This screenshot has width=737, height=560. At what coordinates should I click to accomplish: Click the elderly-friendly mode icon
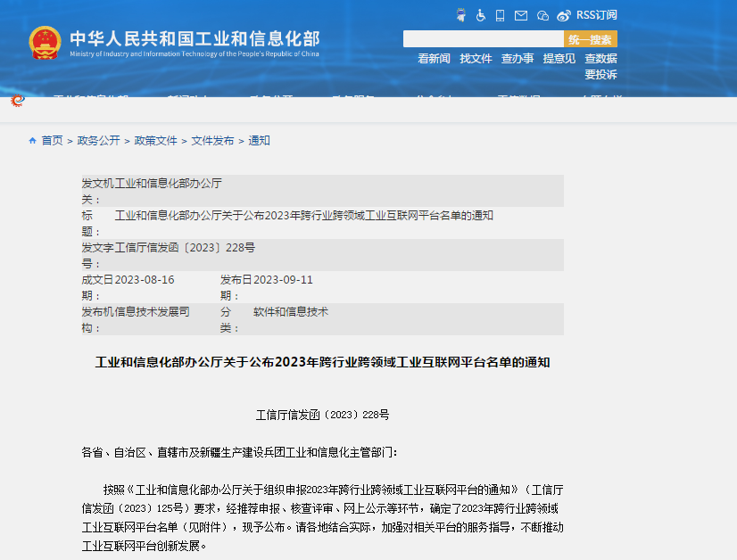(460, 15)
